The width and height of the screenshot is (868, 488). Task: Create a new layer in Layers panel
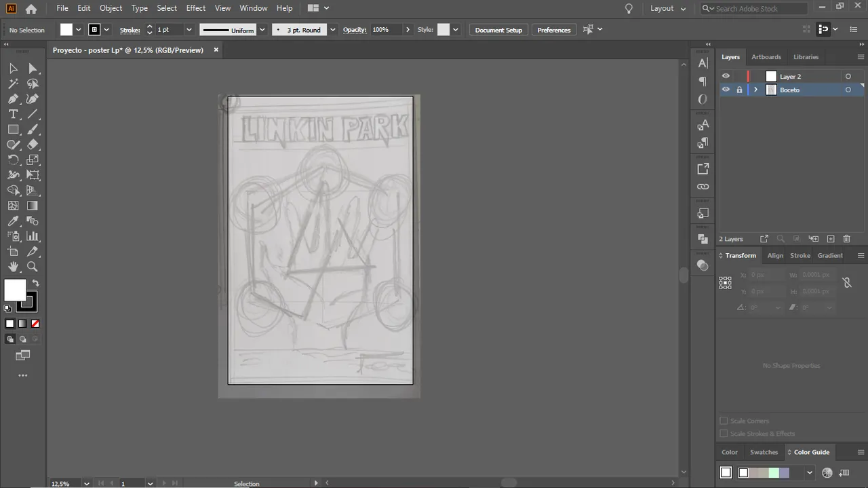[831, 239]
